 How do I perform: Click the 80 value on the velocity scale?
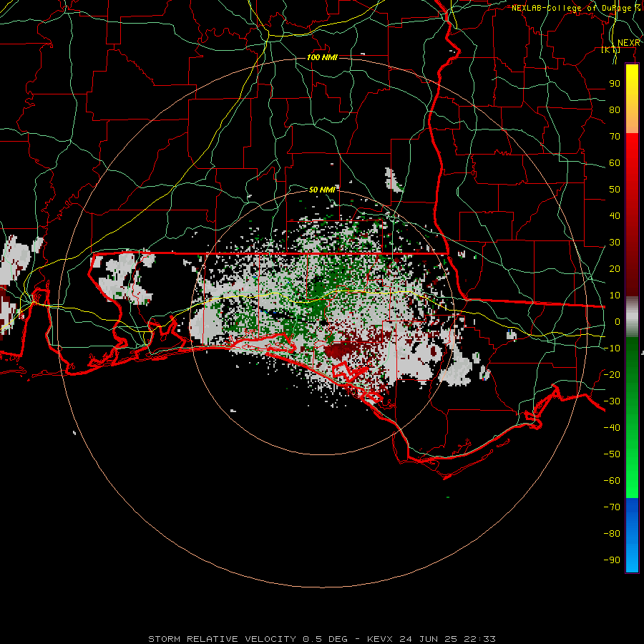point(615,109)
